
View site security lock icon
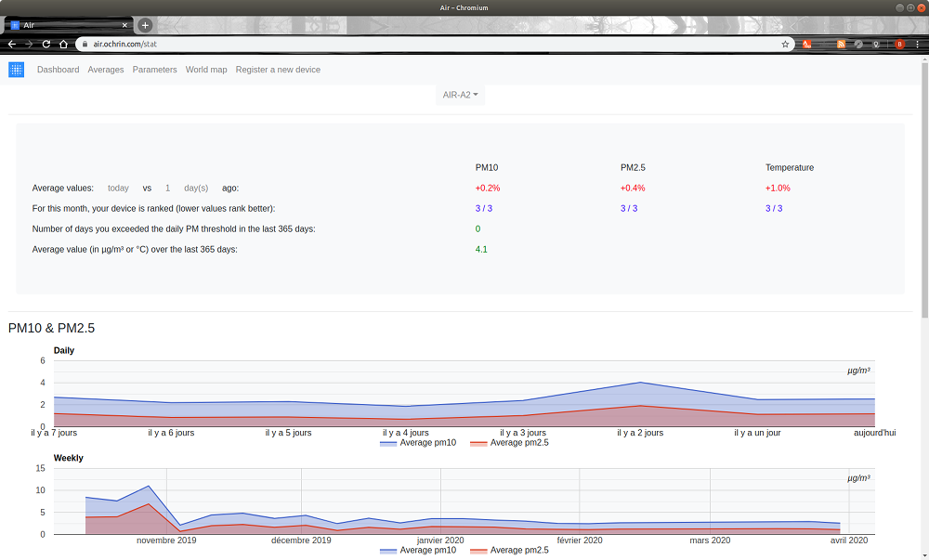point(85,44)
